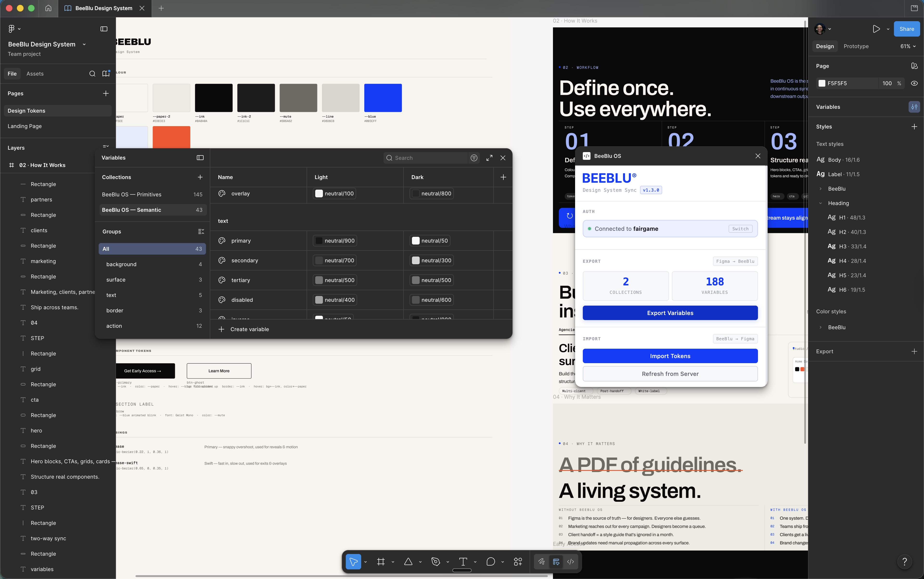Viewport: 924px width, 579px height.
Task: Toggle page background visibility eye icon
Action: point(914,83)
